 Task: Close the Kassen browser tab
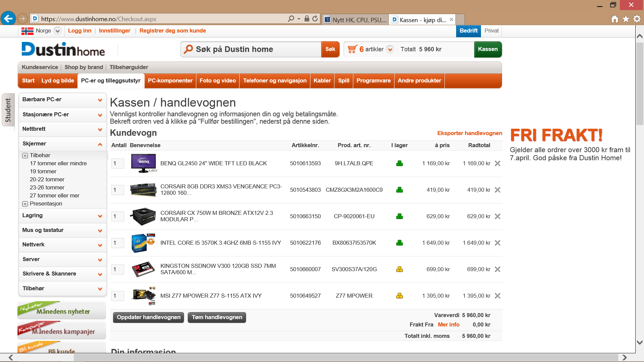pyautogui.click(x=451, y=19)
